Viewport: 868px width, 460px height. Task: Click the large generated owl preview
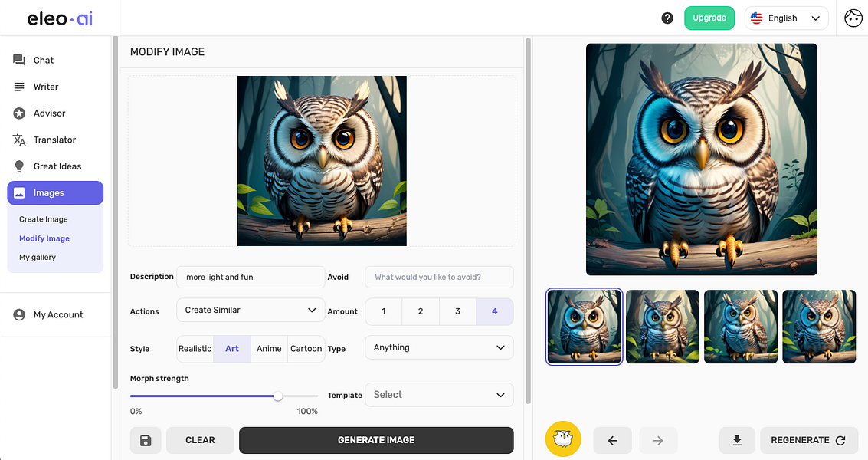click(702, 159)
